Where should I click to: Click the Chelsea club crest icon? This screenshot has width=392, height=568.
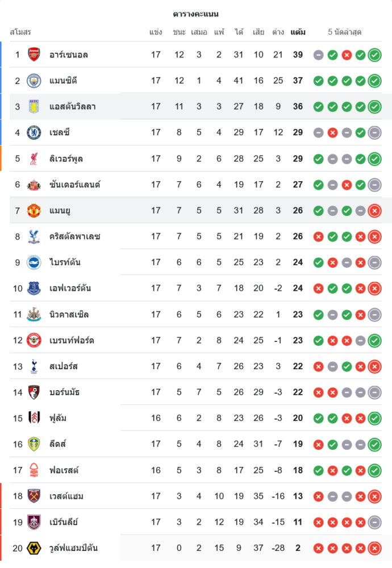[x=34, y=132]
